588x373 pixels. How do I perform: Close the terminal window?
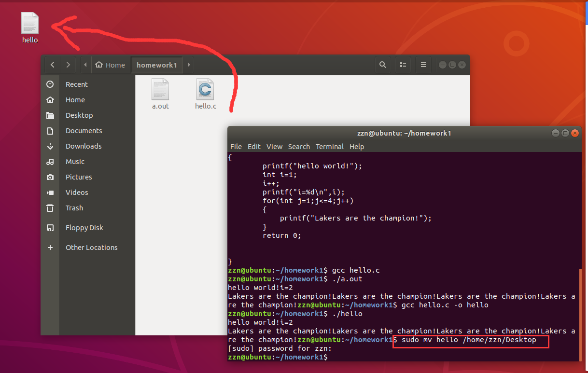click(x=575, y=133)
